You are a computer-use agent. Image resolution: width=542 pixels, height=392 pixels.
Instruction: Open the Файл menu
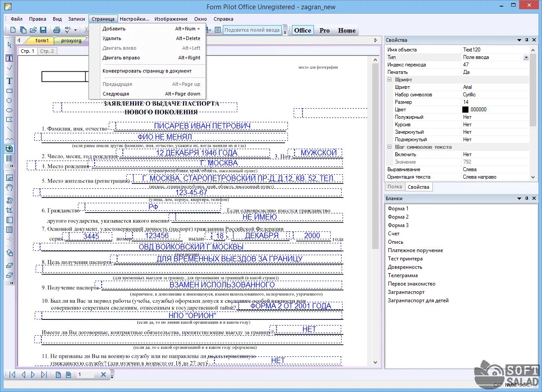click(x=17, y=19)
